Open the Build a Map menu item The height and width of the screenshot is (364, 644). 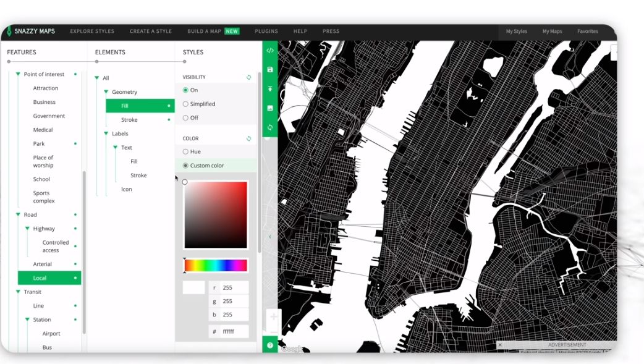[205, 32]
